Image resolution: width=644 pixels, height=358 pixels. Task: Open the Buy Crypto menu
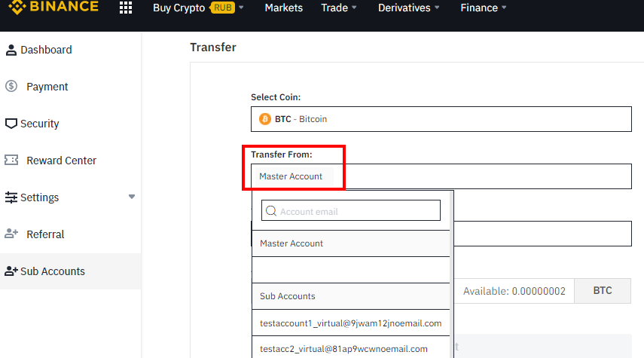point(179,8)
